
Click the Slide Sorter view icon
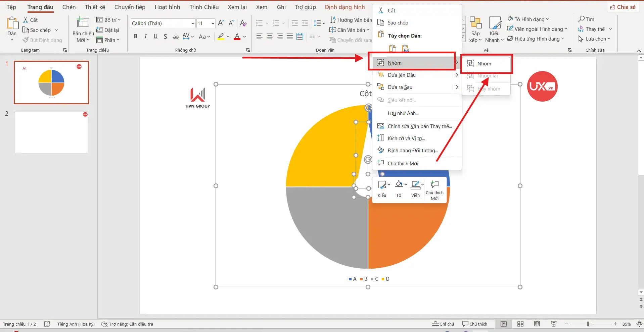520,324
